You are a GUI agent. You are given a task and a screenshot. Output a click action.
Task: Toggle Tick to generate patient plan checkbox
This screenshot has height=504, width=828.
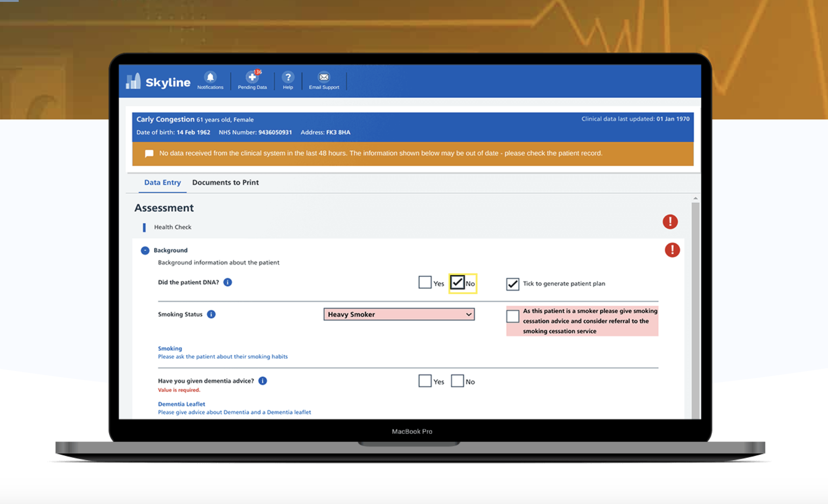coord(512,284)
